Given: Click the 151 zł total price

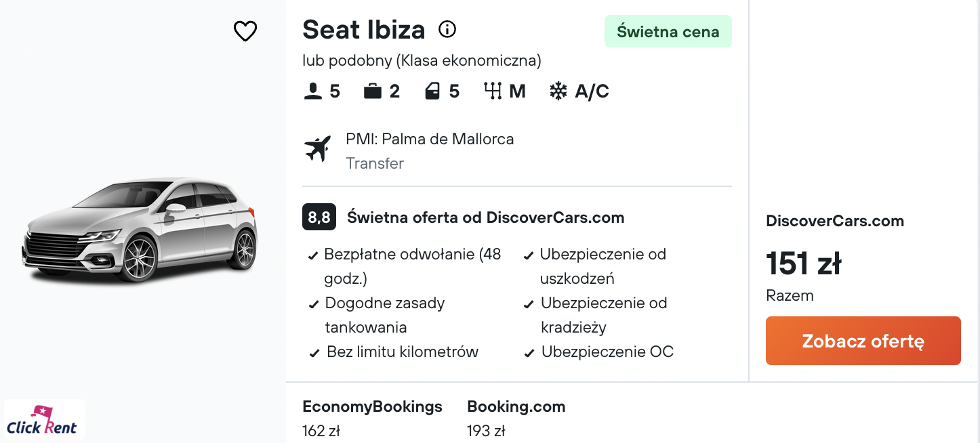Looking at the screenshot, I should pos(804,263).
